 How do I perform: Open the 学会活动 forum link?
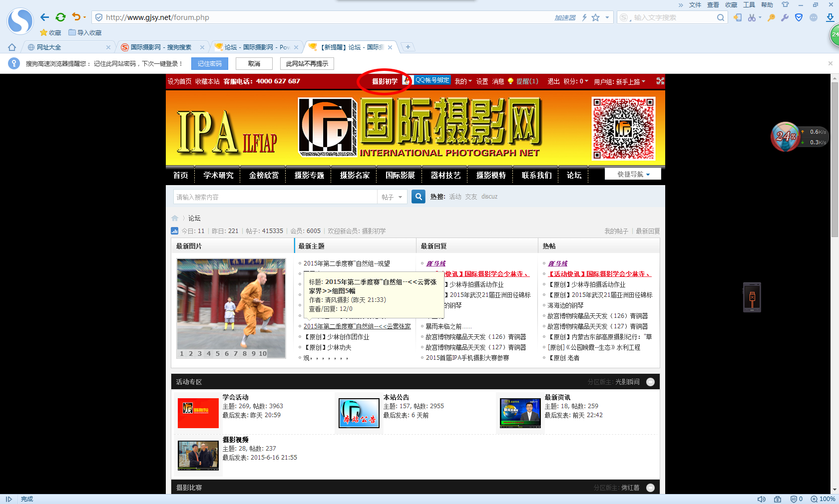click(235, 397)
